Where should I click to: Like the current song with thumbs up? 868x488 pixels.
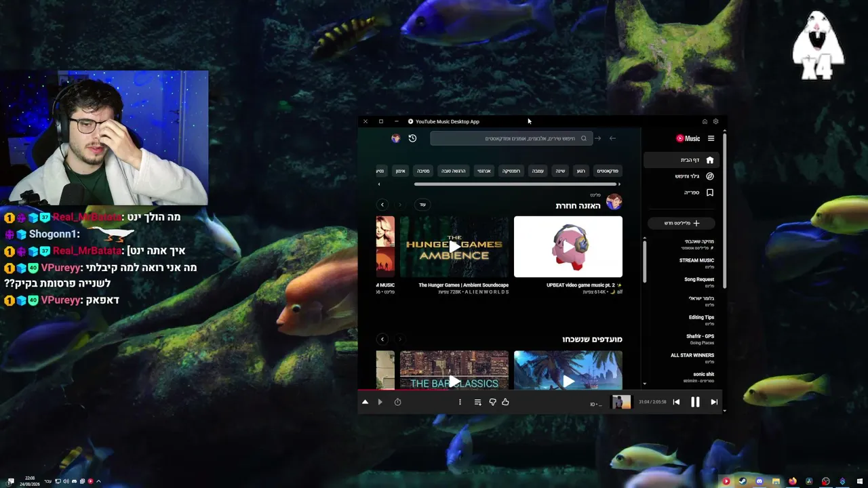tap(505, 402)
